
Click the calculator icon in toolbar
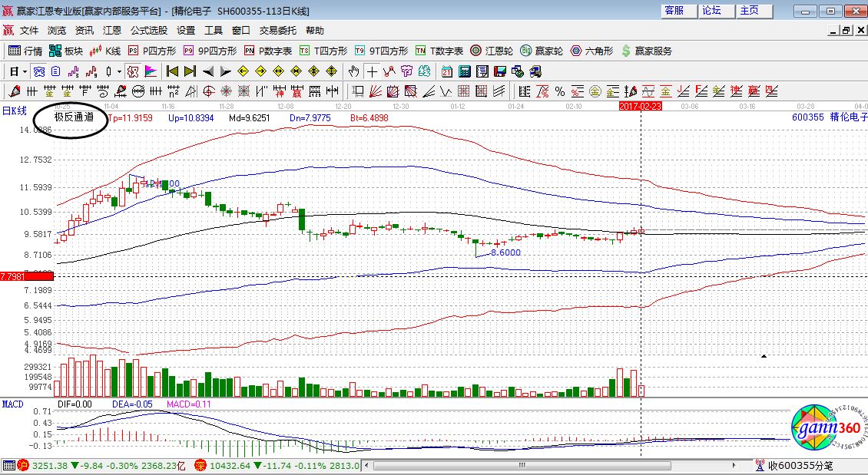click(x=464, y=71)
